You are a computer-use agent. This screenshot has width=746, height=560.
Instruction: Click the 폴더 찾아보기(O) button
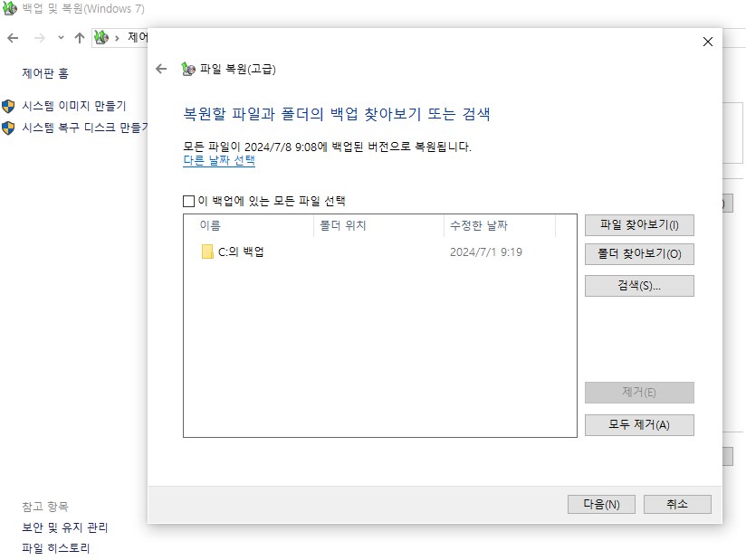(638, 254)
